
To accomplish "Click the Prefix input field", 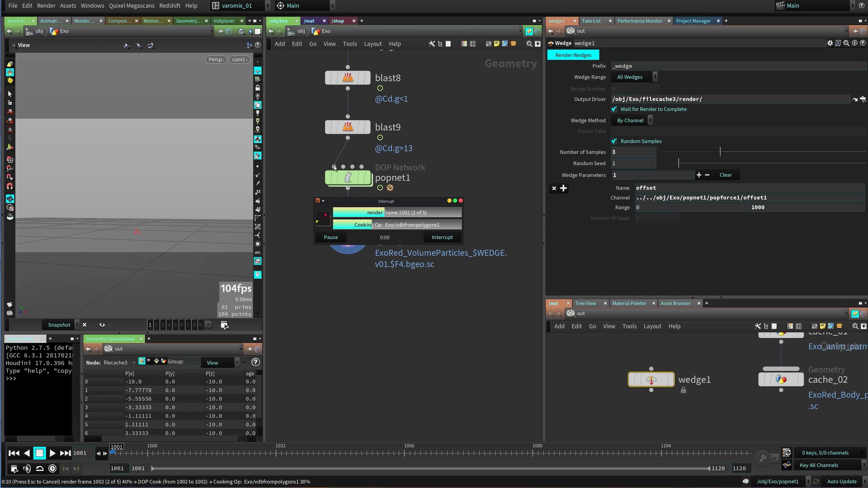I will point(737,66).
